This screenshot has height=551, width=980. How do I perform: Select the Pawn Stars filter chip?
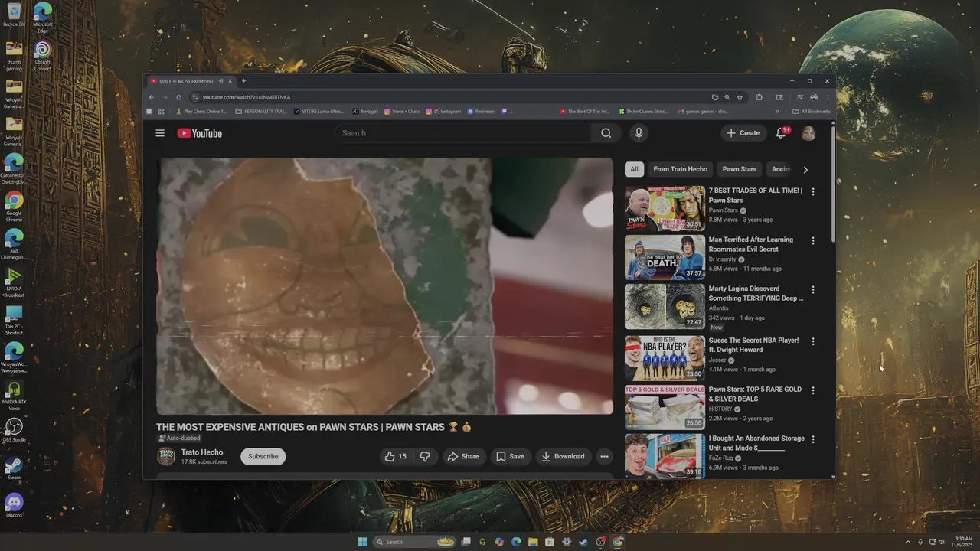[740, 169]
